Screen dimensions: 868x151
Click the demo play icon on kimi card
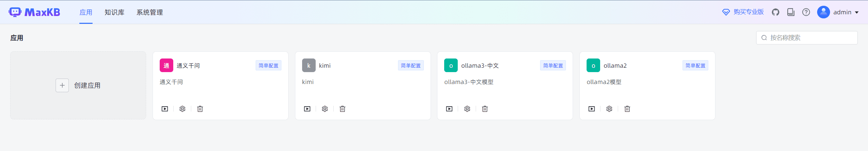click(307, 109)
